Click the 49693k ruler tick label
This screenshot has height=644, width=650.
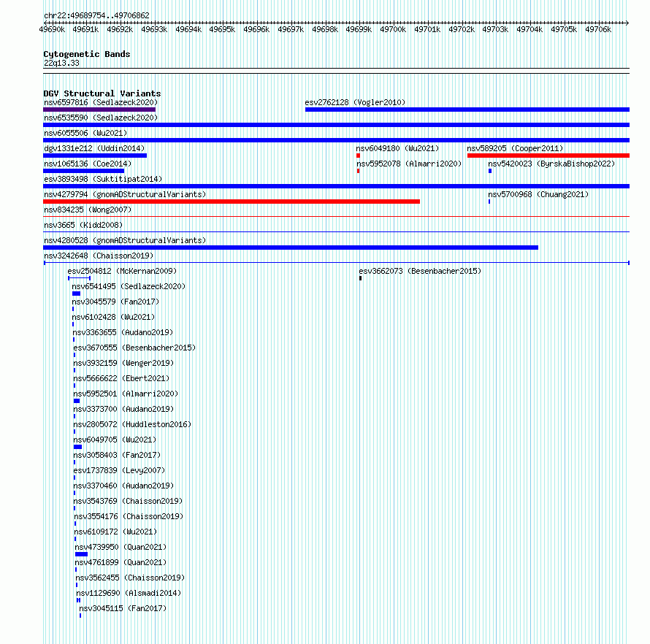(x=154, y=29)
